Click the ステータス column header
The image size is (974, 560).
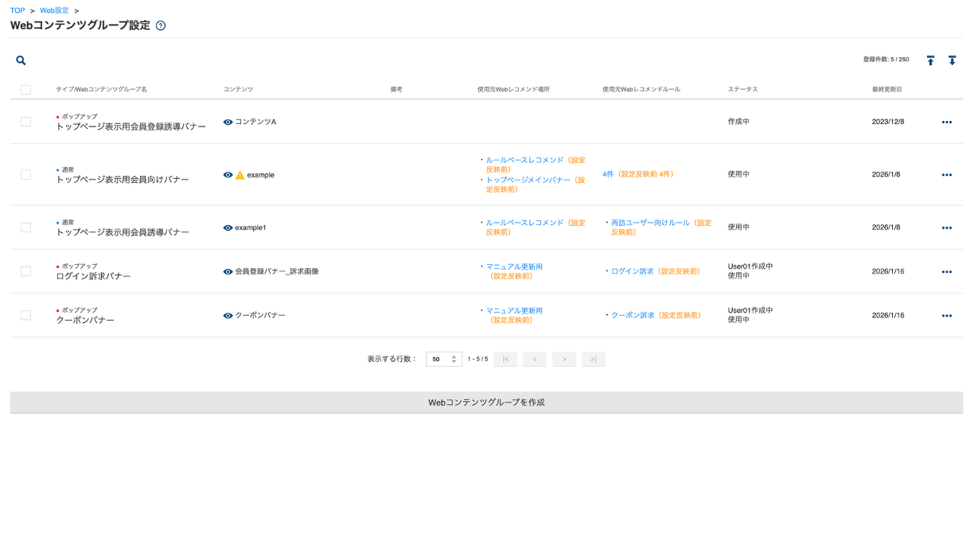(742, 89)
